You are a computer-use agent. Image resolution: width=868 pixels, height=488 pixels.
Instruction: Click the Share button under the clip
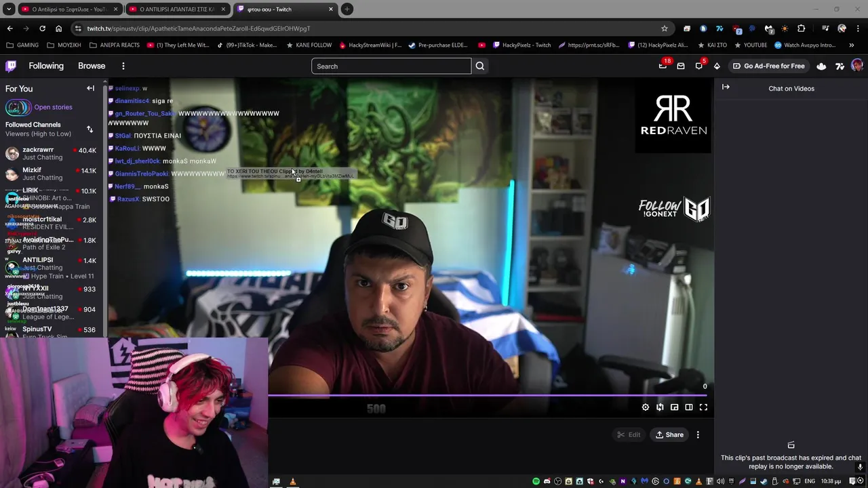click(x=669, y=434)
